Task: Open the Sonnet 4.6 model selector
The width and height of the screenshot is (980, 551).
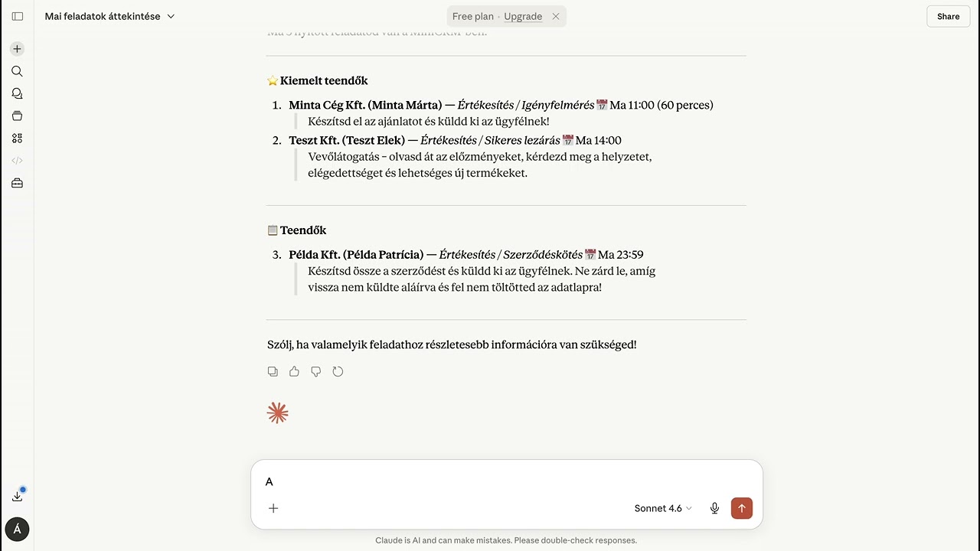Action: (x=663, y=508)
